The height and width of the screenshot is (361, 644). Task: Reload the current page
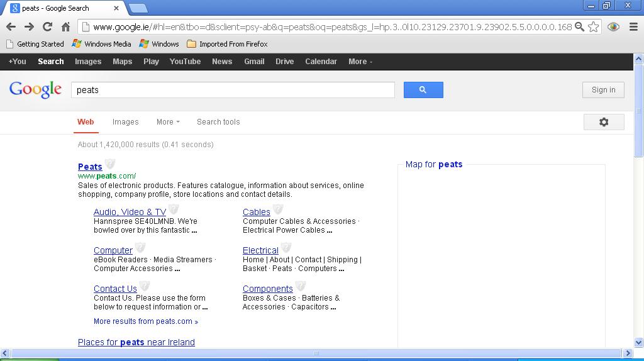[x=47, y=27]
